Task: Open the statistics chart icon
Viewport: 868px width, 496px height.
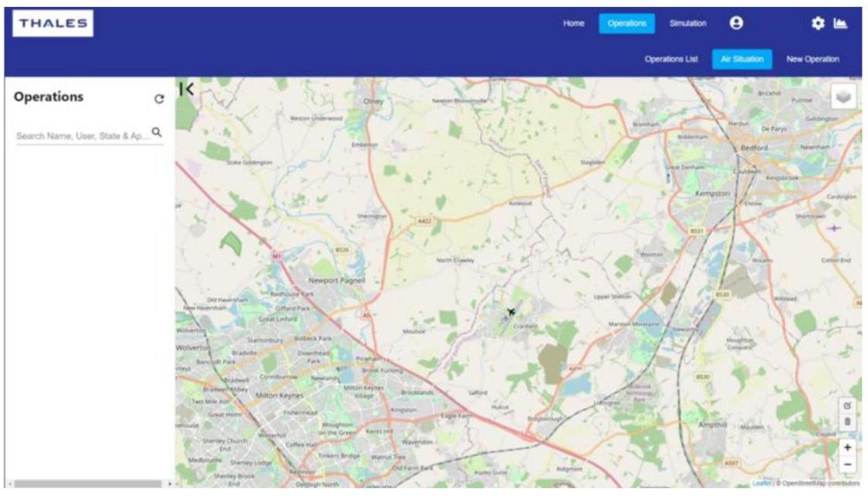Action: 840,23
